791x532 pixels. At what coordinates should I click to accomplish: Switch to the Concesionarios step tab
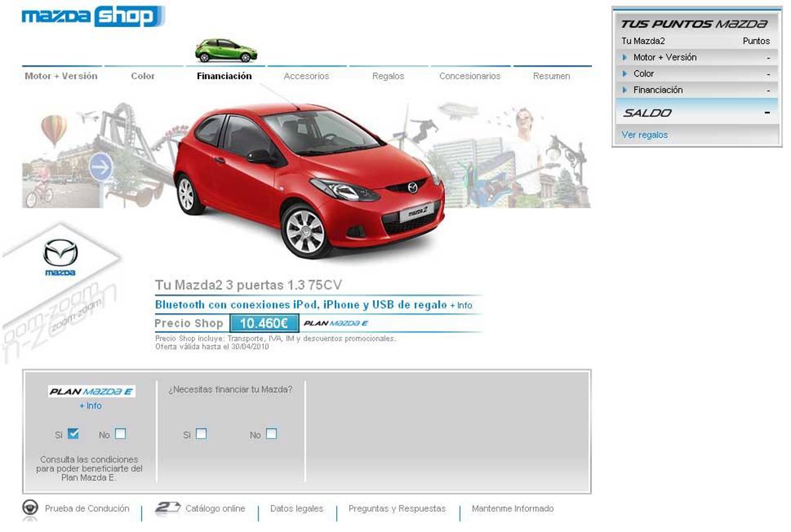pos(469,76)
